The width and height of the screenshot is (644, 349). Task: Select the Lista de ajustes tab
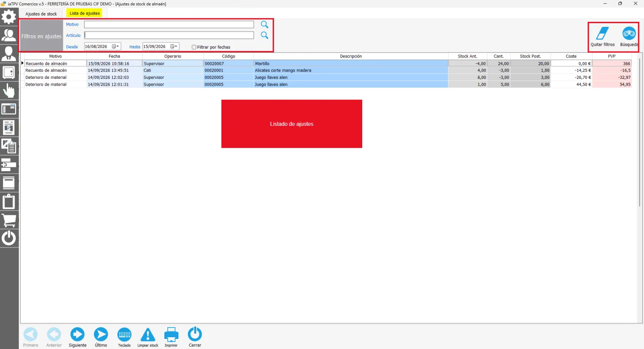(85, 13)
